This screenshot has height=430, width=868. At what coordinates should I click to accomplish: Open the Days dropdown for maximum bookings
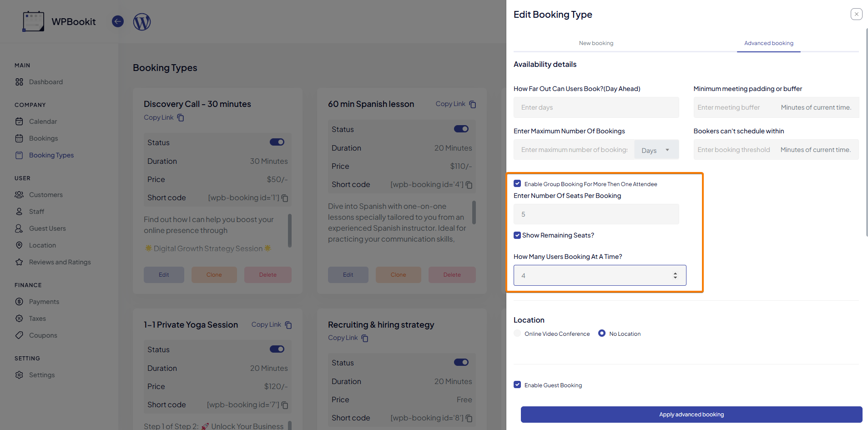(656, 150)
